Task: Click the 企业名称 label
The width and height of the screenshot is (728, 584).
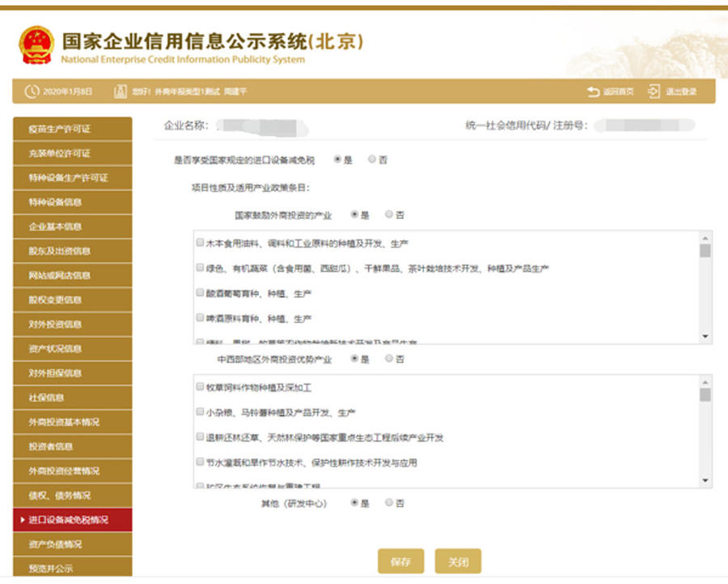Action: (186, 125)
